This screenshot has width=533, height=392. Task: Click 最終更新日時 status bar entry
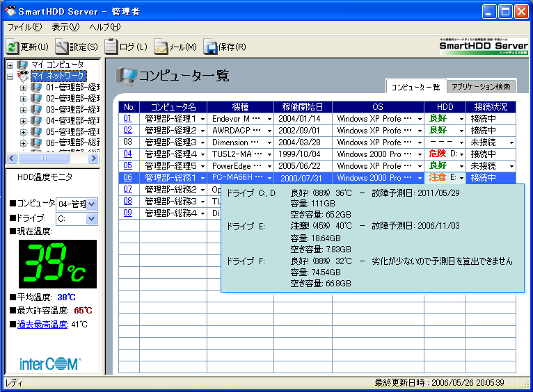coord(439,383)
